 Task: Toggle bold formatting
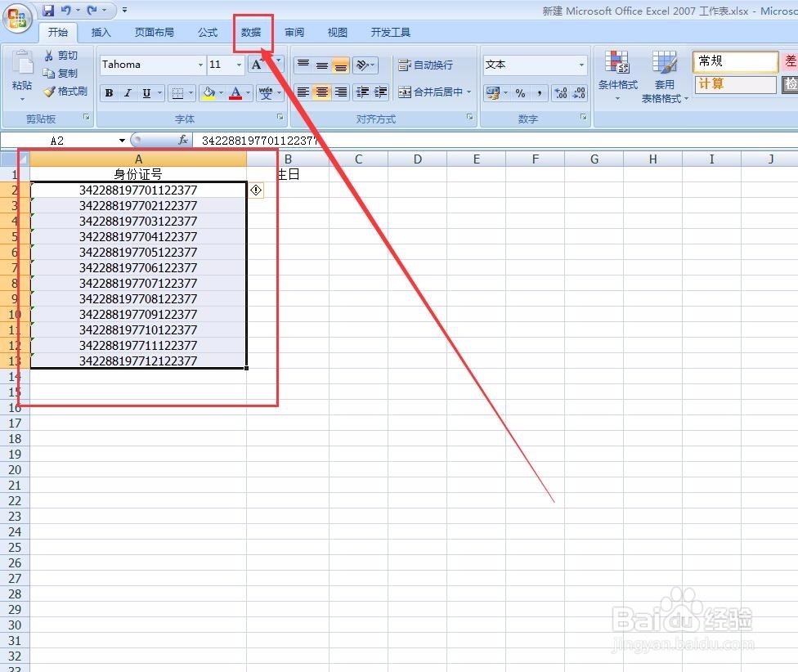pyautogui.click(x=109, y=93)
